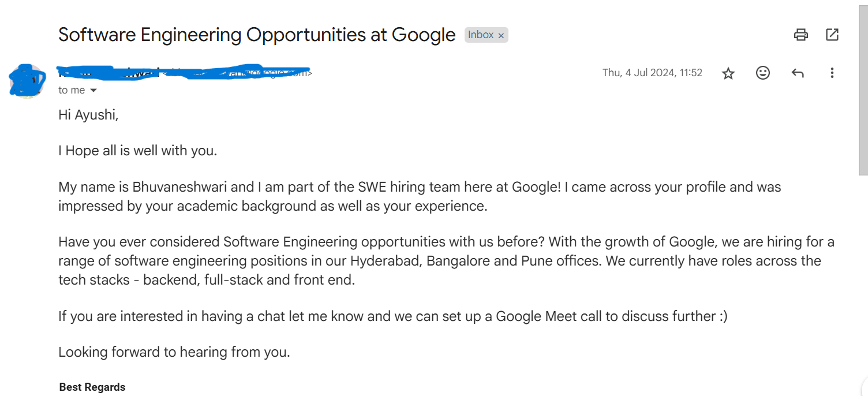The height and width of the screenshot is (396, 868).
Task: Click the 'Best Regards' signature text
Action: pos(92,387)
